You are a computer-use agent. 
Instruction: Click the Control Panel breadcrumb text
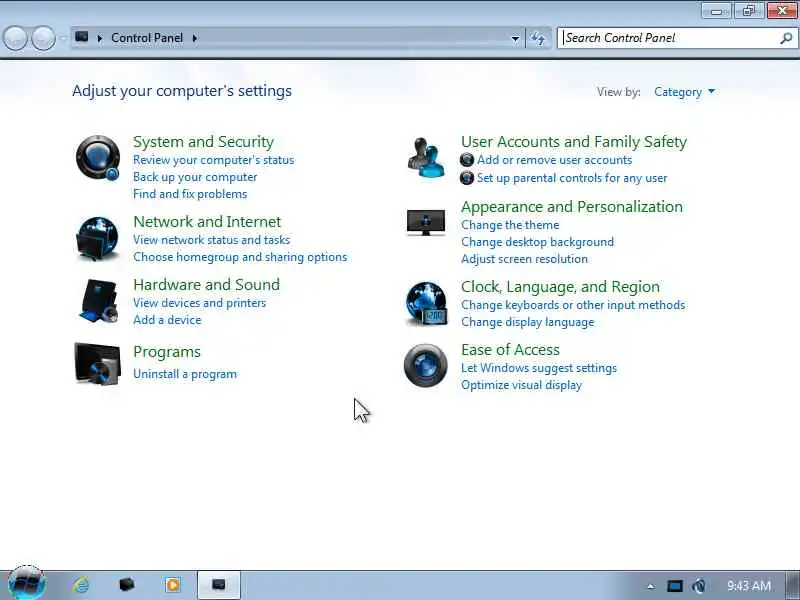pyautogui.click(x=147, y=38)
